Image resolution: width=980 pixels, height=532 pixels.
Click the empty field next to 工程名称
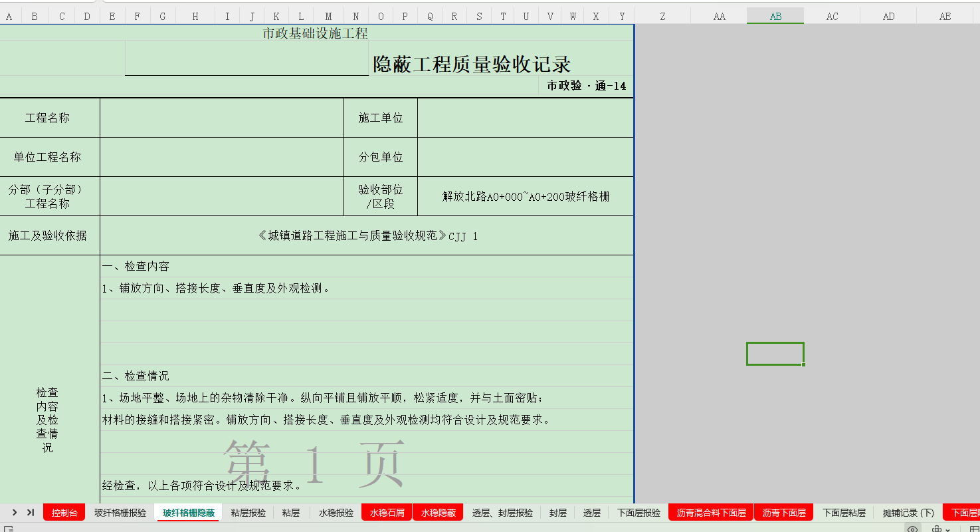click(x=221, y=118)
